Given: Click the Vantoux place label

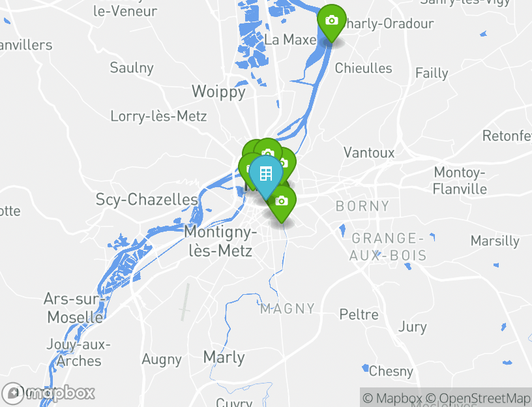Looking at the screenshot, I should point(369,153).
